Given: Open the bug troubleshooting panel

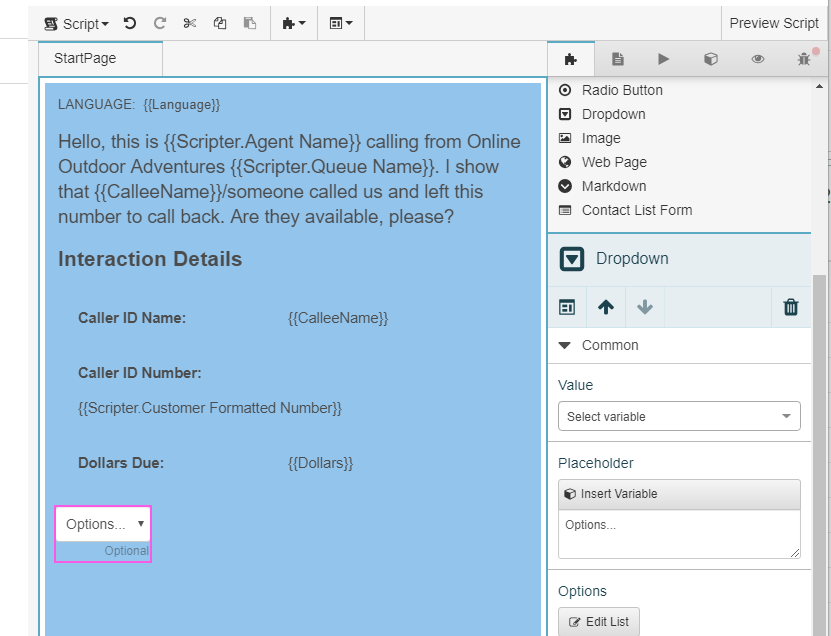Looking at the screenshot, I should (804, 58).
